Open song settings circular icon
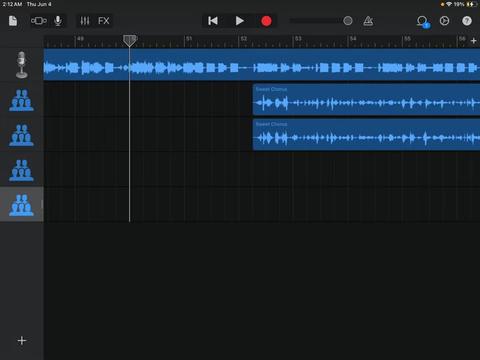This screenshot has height=360, width=480. 444,21
